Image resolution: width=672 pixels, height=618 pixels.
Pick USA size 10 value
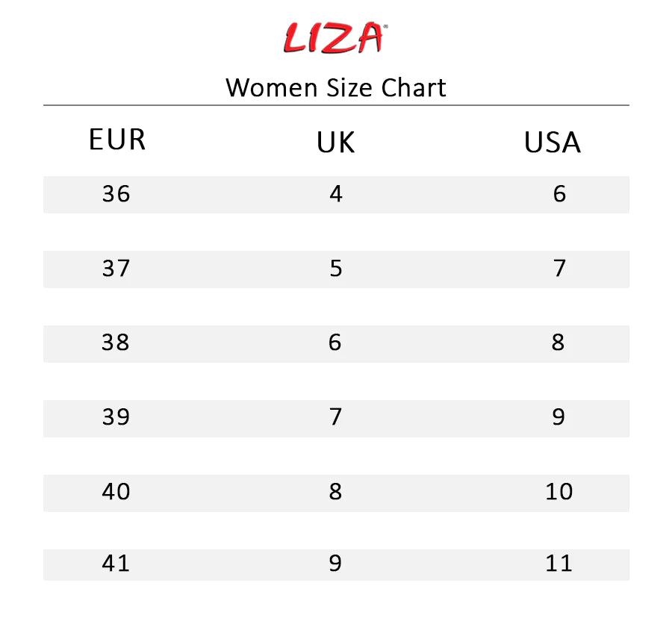(559, 492)
